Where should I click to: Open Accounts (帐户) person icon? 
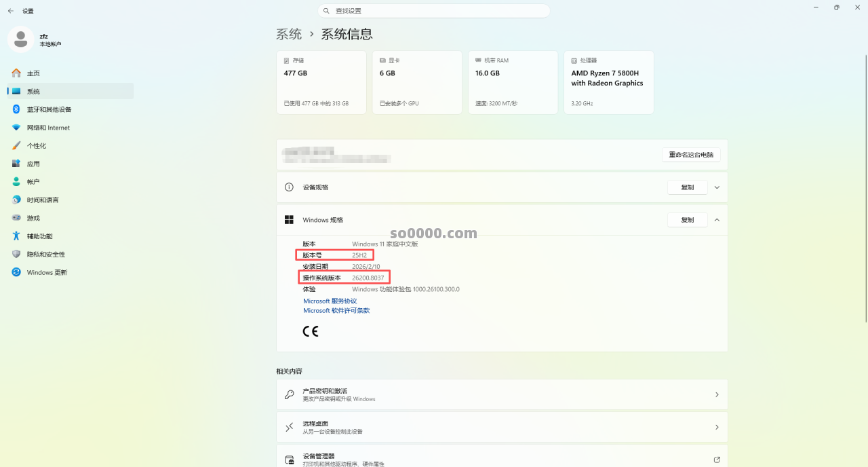(16, 182)
